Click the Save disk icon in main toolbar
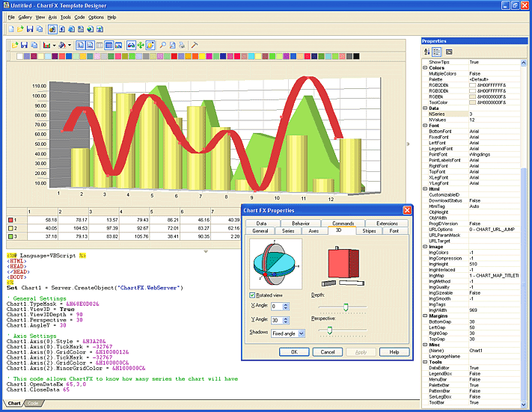Image resolution: width=532 pixels, height=412 pixels. coord(30,29)
